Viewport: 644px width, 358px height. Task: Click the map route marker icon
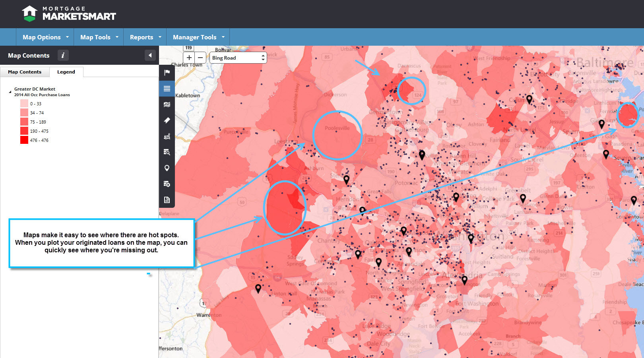167,136
